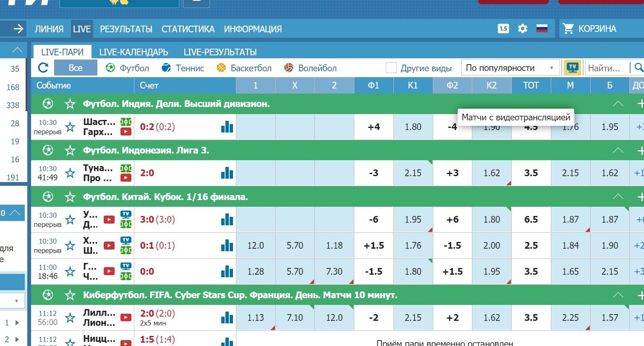The height and width of the screenshot is (346, 644).
Task: Open the РЕЗУЛЬТАТЫ menu item
Action: coord(126,29)
